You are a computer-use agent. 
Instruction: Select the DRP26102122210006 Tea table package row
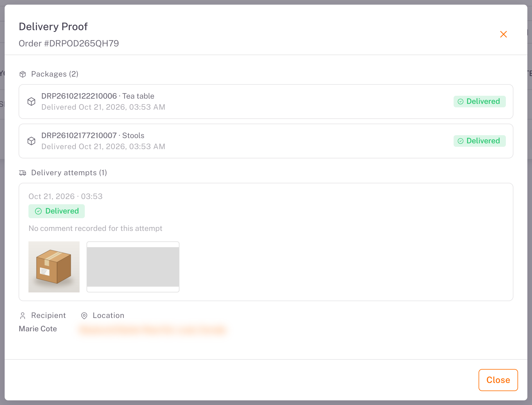(x=266, y=102)
